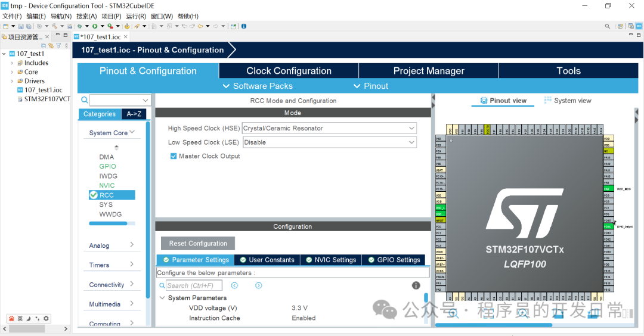Open the 文件(F) menu
The height and width of the screenshot is (336, 644).
coord(12,17)
